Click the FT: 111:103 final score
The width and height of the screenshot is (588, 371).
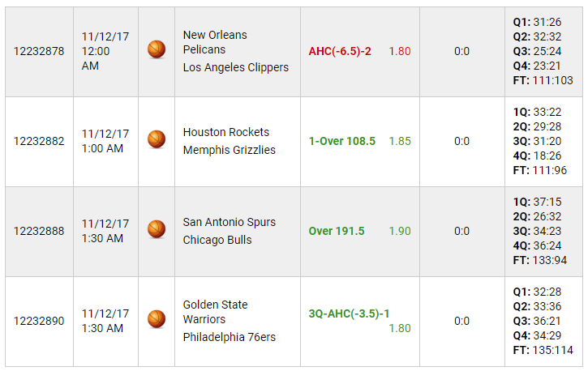(x=543, y=80)
